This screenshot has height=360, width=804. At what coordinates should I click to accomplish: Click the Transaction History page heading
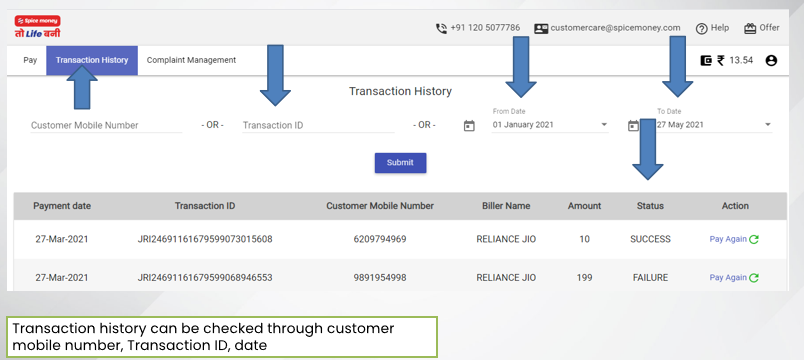400,91
